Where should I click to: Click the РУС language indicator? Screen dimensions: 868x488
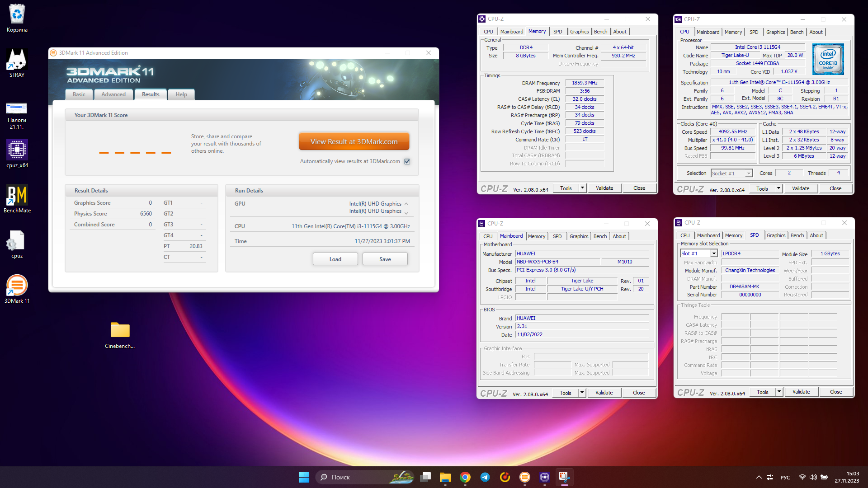pos(785,478)
